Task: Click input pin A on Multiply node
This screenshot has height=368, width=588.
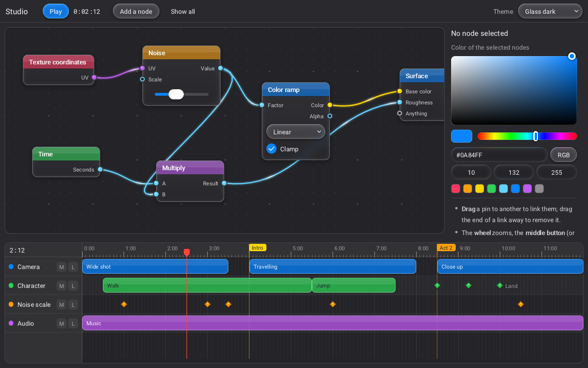Action: pos(156,183)
